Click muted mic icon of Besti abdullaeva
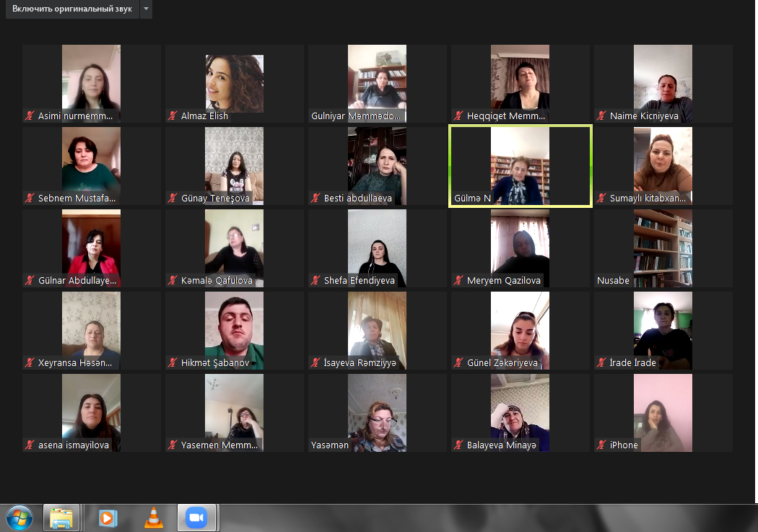The image size is (758, 532). click(315, 198)
